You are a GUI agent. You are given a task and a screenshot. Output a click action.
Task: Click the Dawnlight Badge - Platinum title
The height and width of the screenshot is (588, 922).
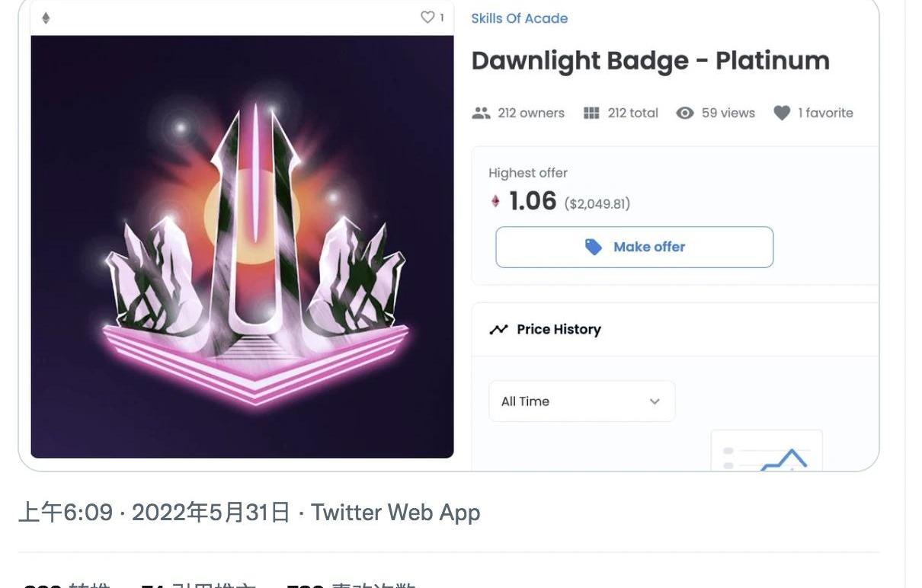(650, 61)
